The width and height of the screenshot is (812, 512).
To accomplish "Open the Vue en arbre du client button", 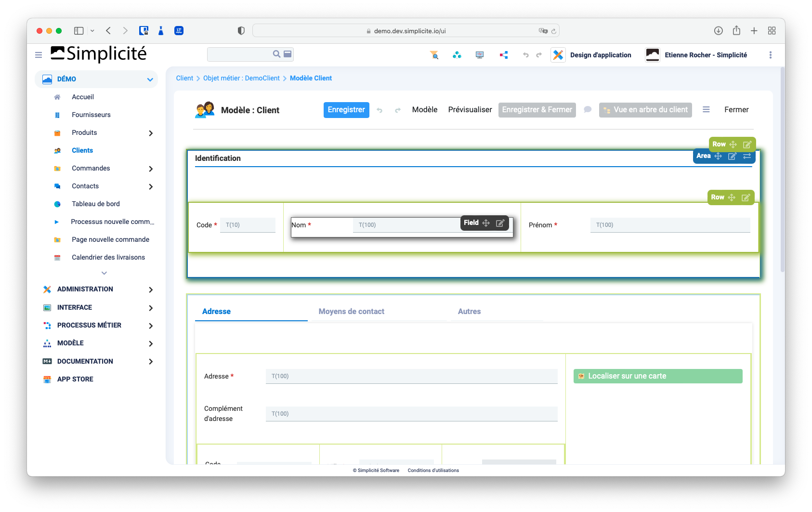I will (x=645, y=110).
